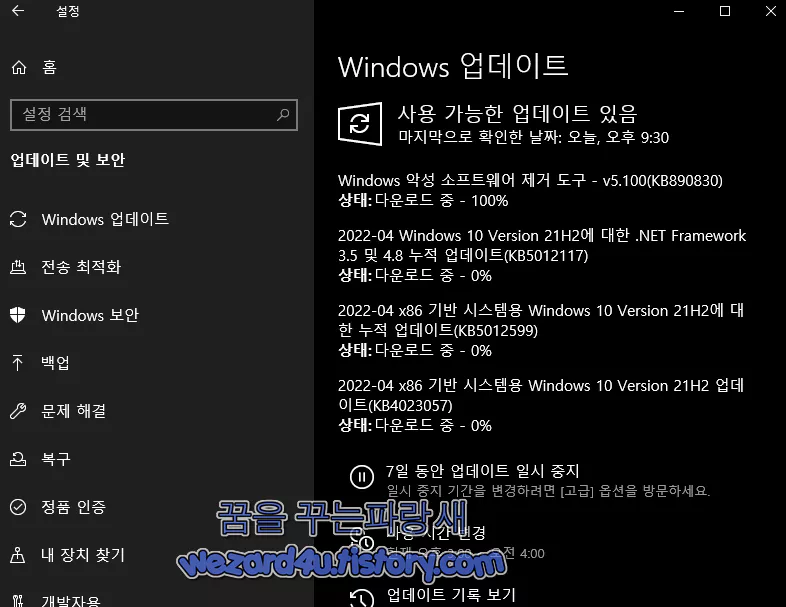Click the 정품 인증 checkmark icon
The image size is (786, 607).
18,507
